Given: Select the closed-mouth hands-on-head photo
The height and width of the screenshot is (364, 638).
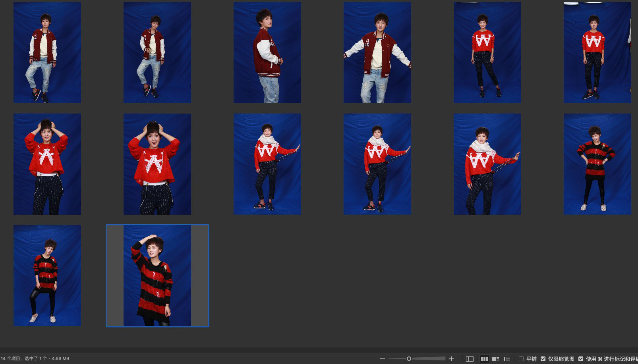Looking at the screenshot, I should [47, 164].
